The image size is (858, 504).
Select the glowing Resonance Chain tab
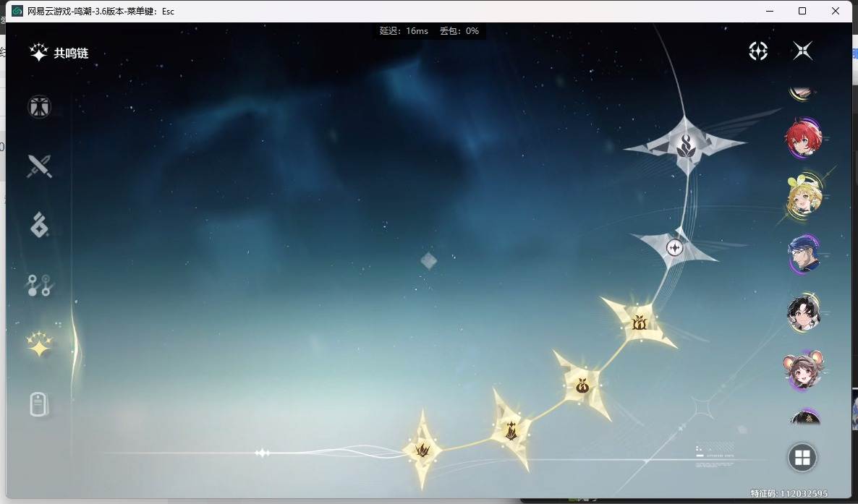coord(39,344)
